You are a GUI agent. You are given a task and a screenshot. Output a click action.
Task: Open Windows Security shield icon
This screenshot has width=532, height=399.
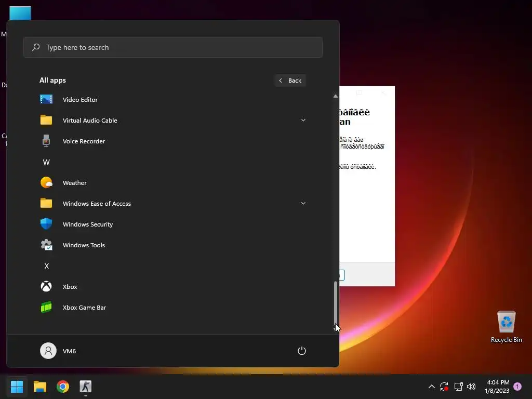pos(46,224)
